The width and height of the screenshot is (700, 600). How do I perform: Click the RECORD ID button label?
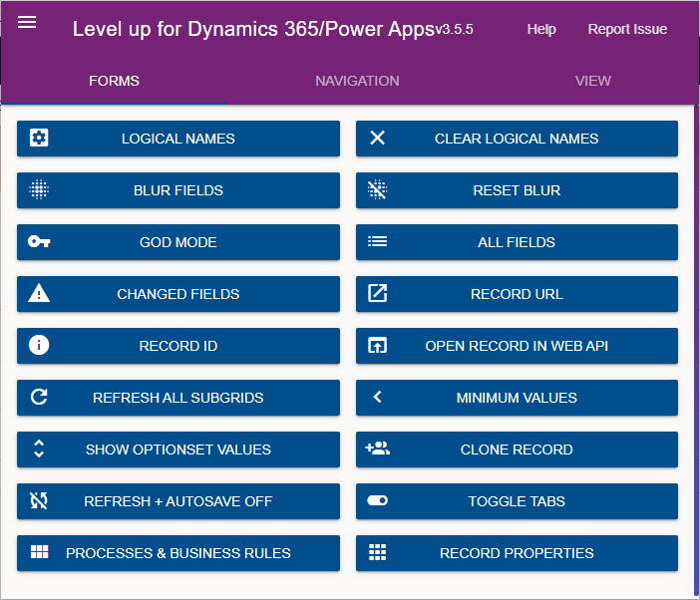[x=178, y=346]
